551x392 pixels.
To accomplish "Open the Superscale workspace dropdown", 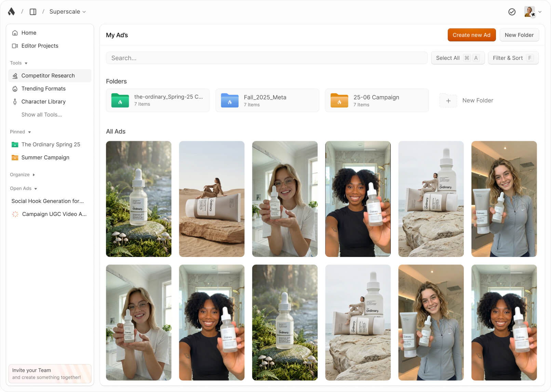I will 67,12.
